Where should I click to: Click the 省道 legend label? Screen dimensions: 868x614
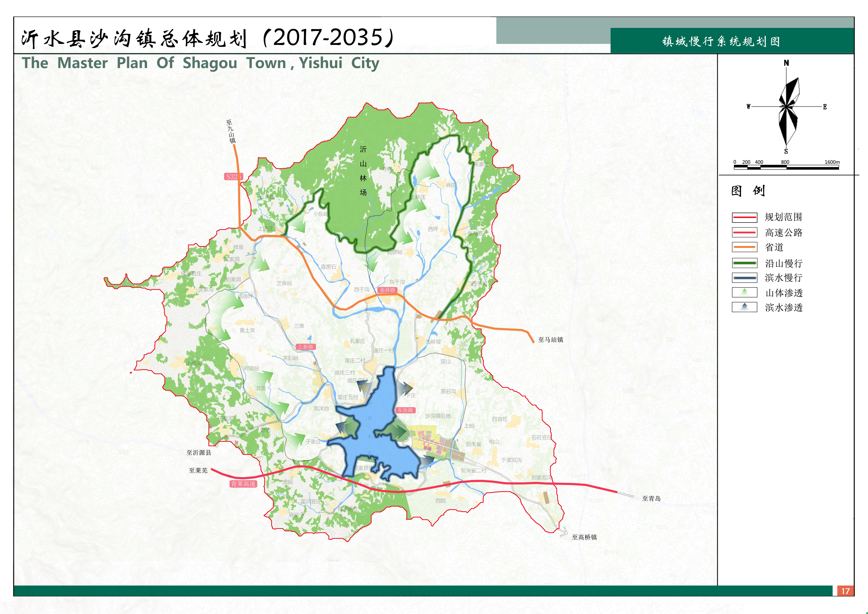(774, 247)
